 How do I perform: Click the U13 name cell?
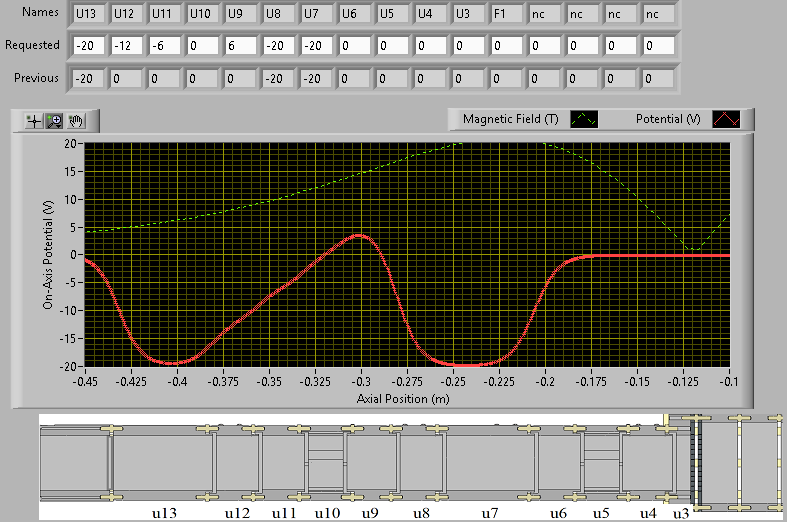(x=88, y=14)
